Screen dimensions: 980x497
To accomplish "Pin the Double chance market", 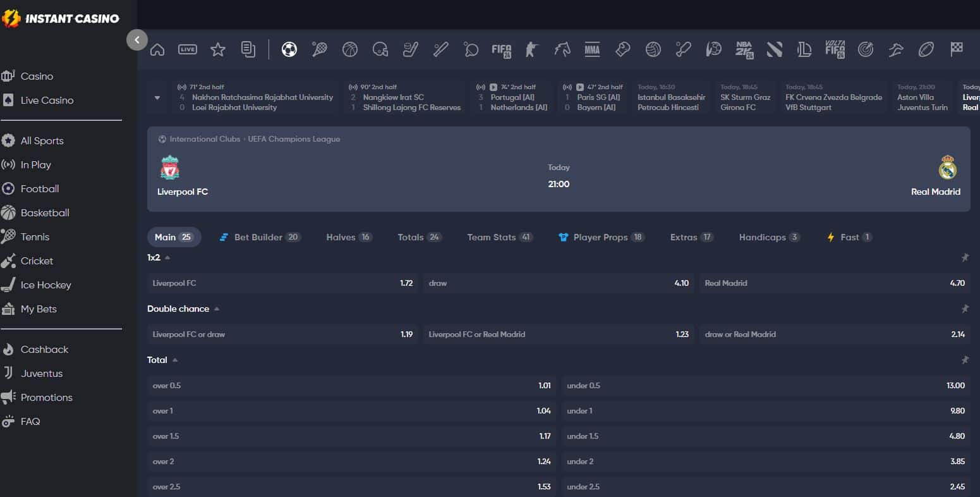I will coord(965,309).
